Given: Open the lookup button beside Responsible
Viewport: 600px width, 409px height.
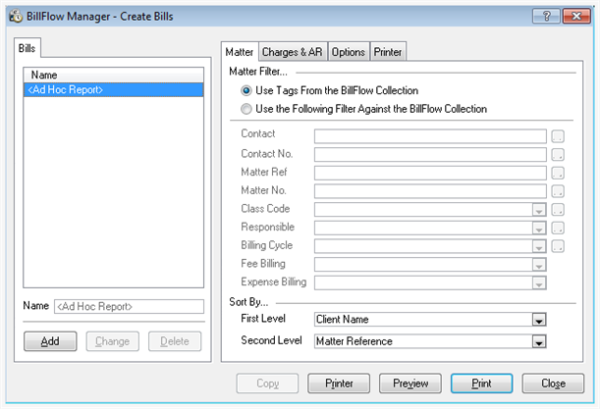Looking at the screenshot, I should 558,228.
